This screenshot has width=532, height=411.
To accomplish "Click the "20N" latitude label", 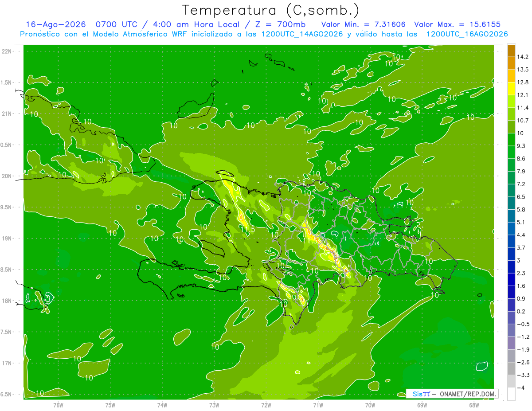I will [x=7, y=176].
